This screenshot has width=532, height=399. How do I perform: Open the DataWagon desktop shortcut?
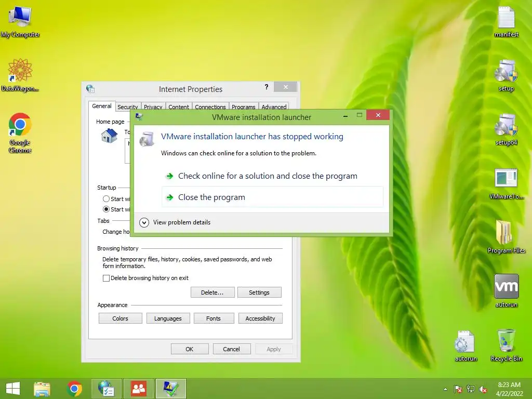tap(20, 75)
